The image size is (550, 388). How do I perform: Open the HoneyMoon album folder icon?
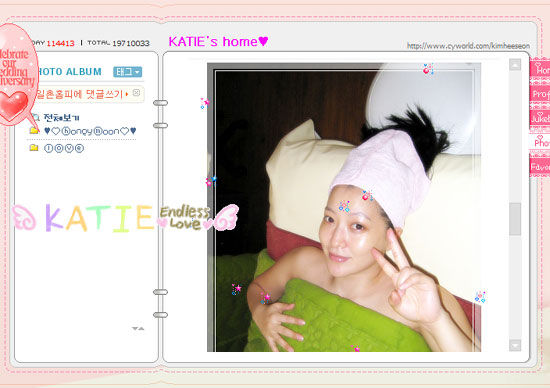[x=34, y=131]
